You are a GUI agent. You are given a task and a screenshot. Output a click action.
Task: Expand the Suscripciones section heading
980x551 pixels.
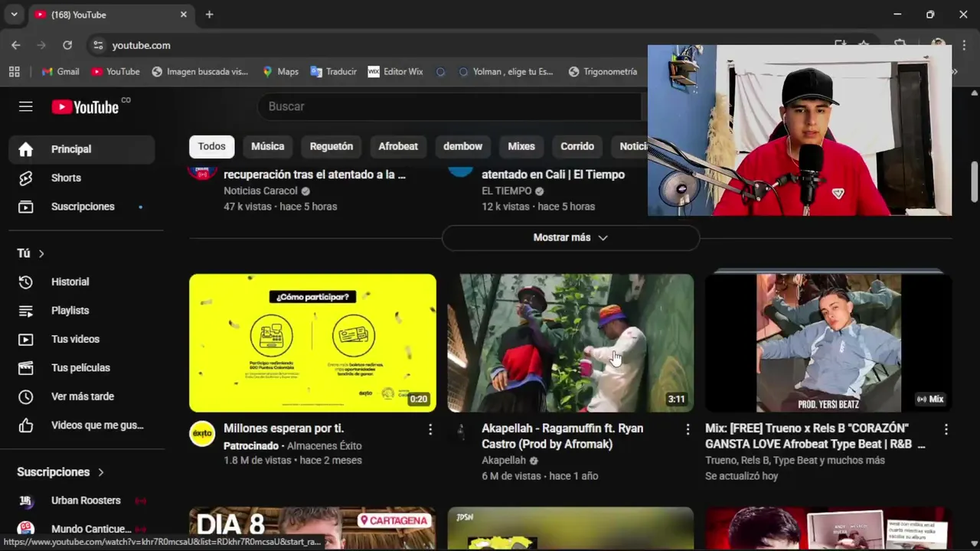[x=60, y=472]
